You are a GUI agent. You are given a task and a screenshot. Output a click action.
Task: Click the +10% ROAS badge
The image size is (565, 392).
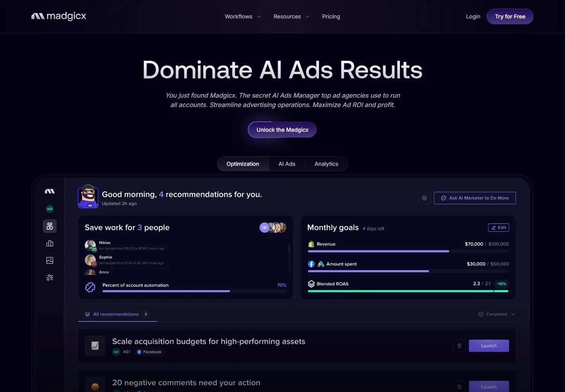coord(501,284)
